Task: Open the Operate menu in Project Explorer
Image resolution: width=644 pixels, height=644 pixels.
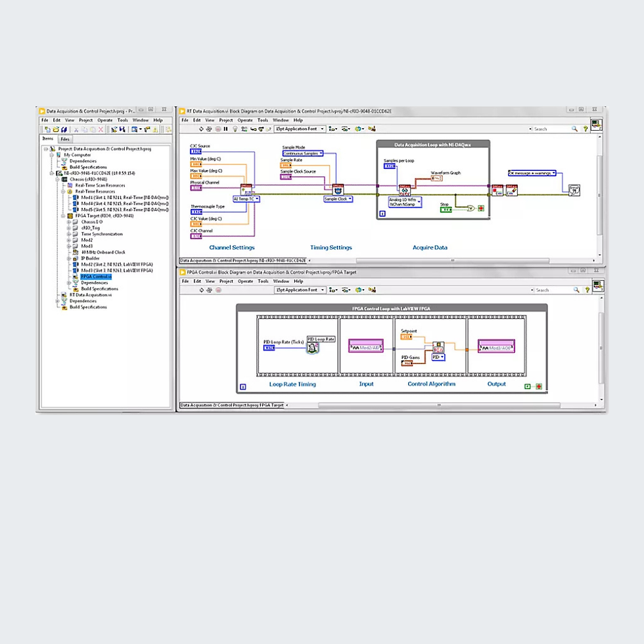Action: coord(104,120)
